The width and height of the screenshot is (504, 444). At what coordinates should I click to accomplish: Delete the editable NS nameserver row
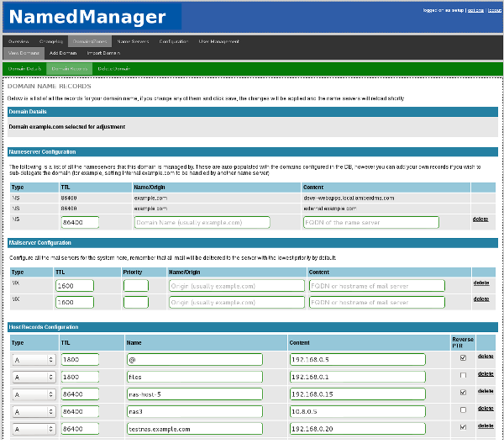tap(480, 219)
